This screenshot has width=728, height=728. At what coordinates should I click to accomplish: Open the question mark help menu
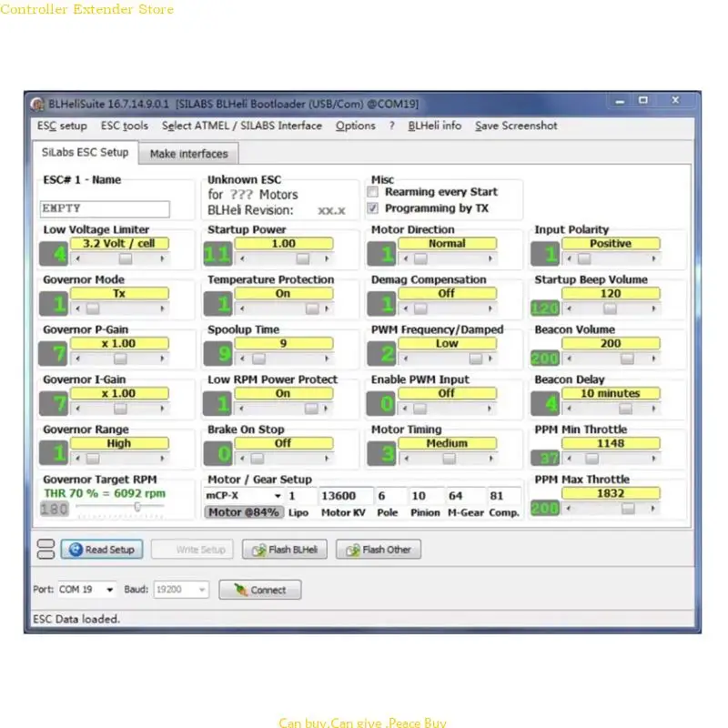(392, 126)
